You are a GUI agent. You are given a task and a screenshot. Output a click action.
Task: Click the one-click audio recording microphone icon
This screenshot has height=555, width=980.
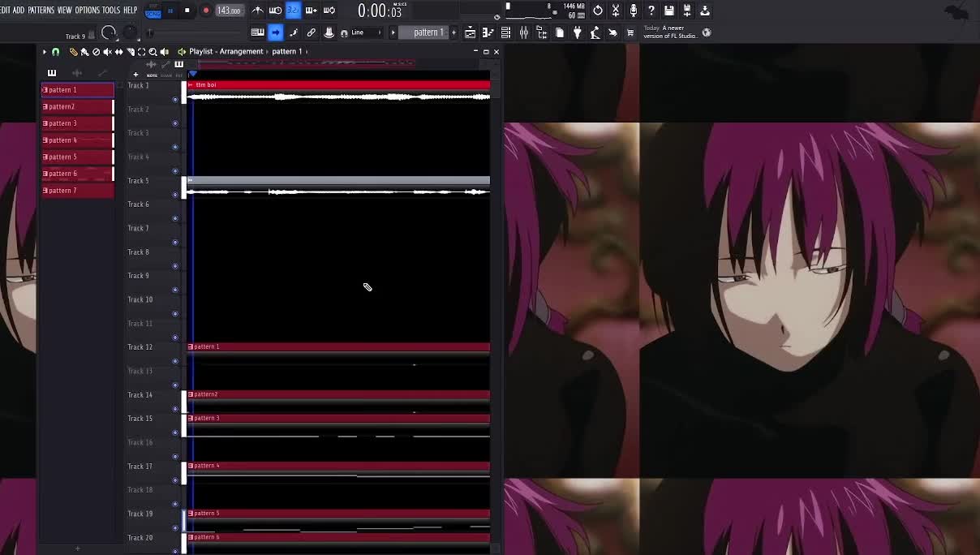(634, 11)
